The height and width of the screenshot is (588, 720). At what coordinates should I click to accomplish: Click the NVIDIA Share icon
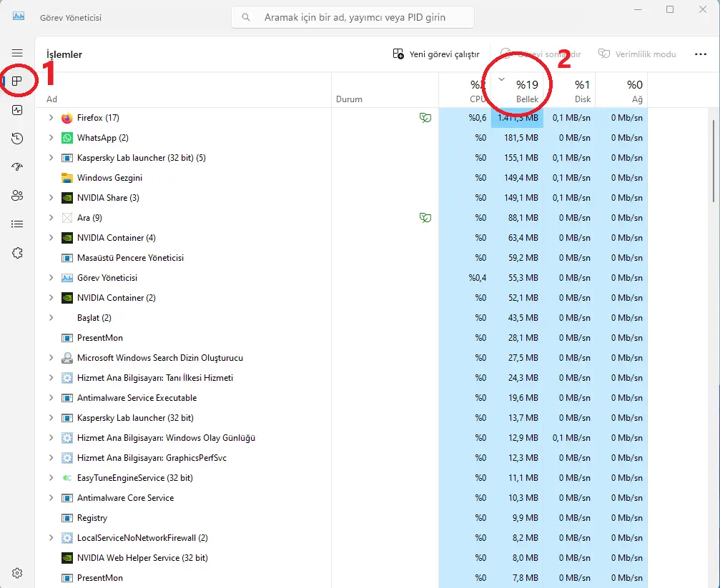(67, 198)
